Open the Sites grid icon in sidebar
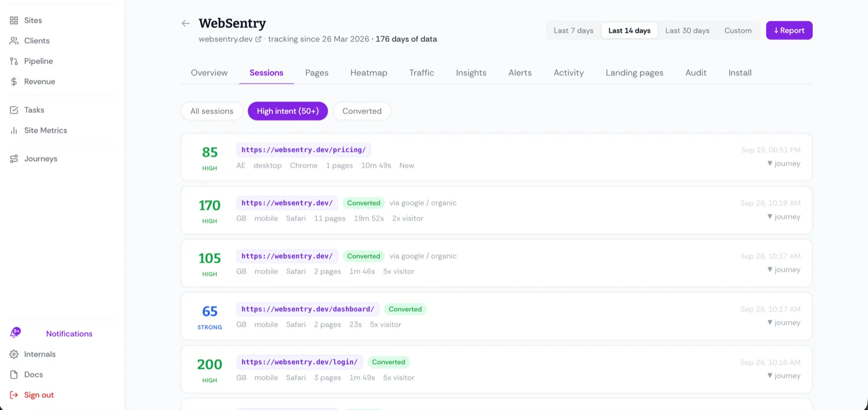Viewport: 868px width, 410px height. click(x=14, y=21)
